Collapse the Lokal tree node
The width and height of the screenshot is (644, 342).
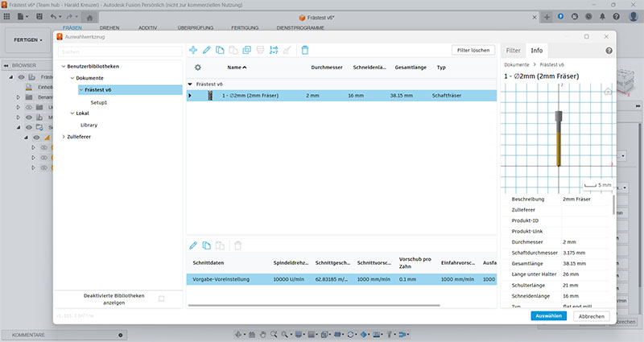72,113
